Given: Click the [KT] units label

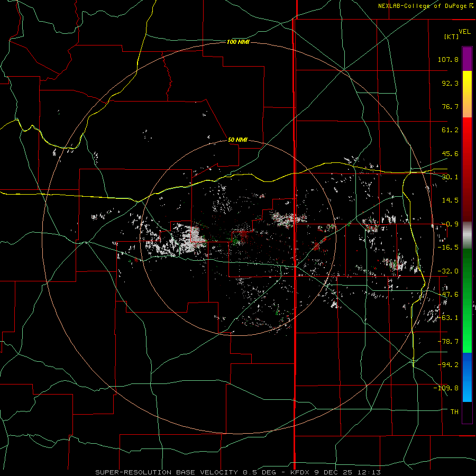Looking at the screenshot, I should pyautogui.click(x=452, y=36).
